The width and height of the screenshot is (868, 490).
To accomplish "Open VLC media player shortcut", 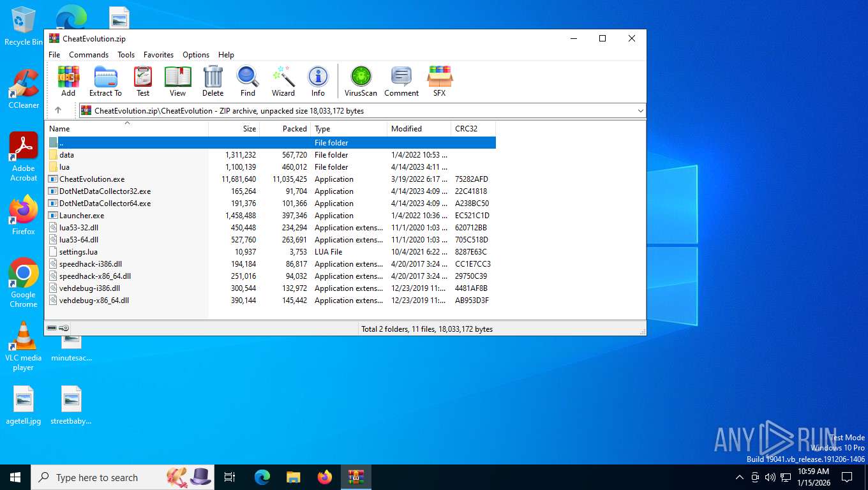I will coord(24,346).
